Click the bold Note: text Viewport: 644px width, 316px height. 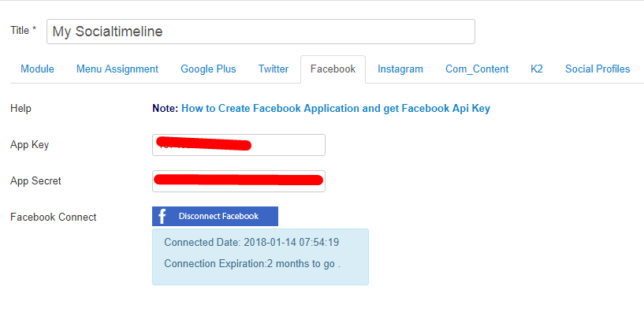[165, 108]
